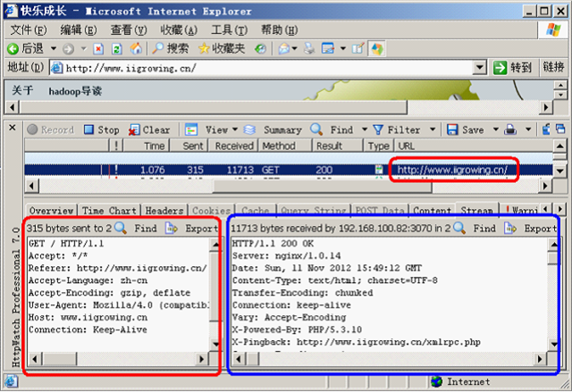Switch to the Headers tab

(x=164, y=211)
